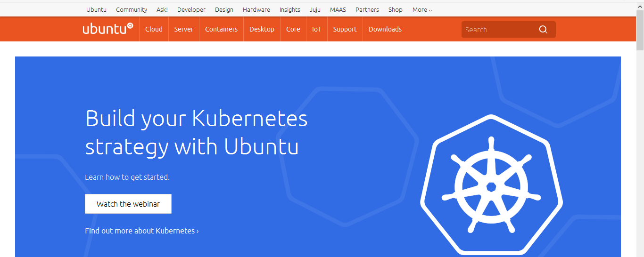Expand the More dropdown in top bar
This screenshot has height=257, width=644.
point(422,9)
